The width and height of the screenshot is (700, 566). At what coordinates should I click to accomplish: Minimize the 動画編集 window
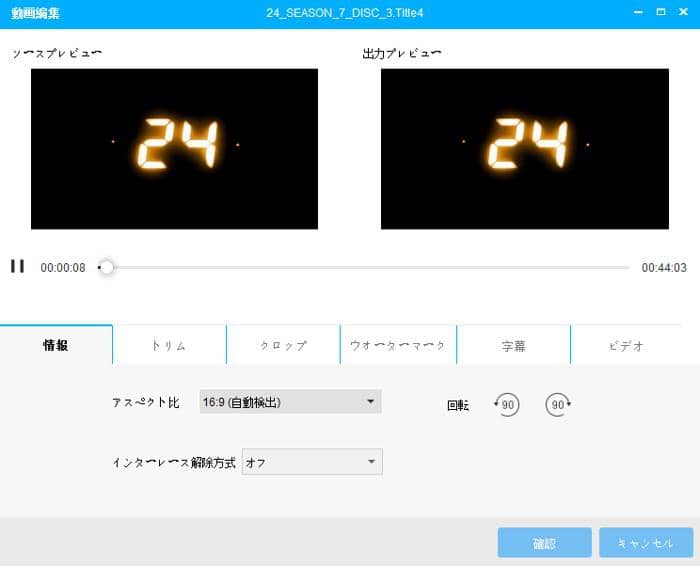pyautogui.click(x=638, y=12)
